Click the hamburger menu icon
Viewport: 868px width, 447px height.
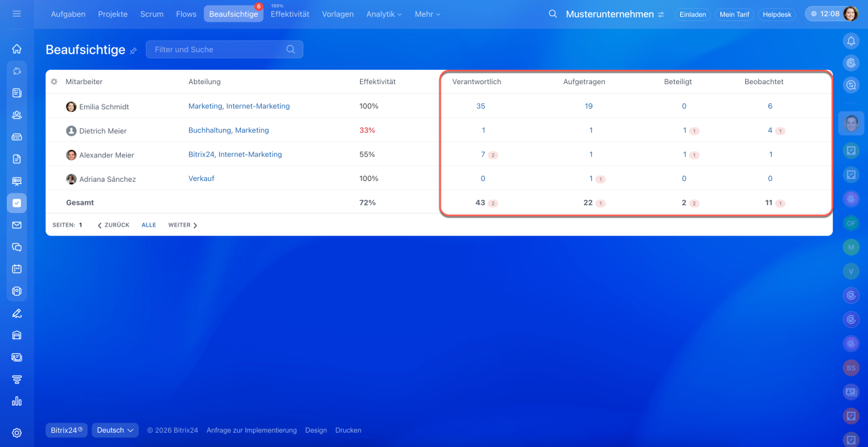tap(17, 14)
